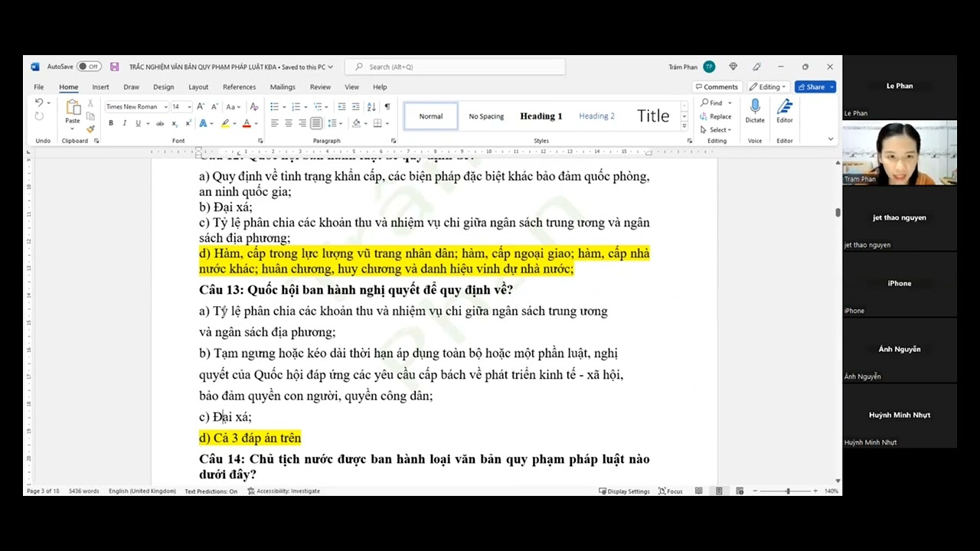Click the Multilevel list icon
Screen dimensions: 980x551
(316, 106)
